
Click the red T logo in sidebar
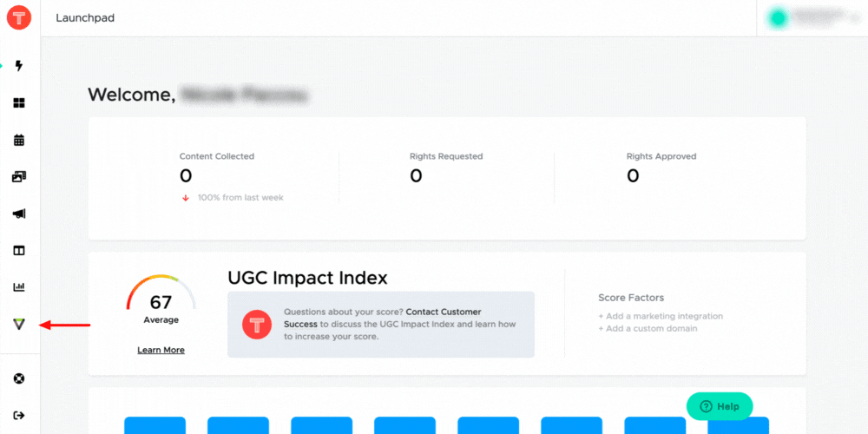coord(18,17)
